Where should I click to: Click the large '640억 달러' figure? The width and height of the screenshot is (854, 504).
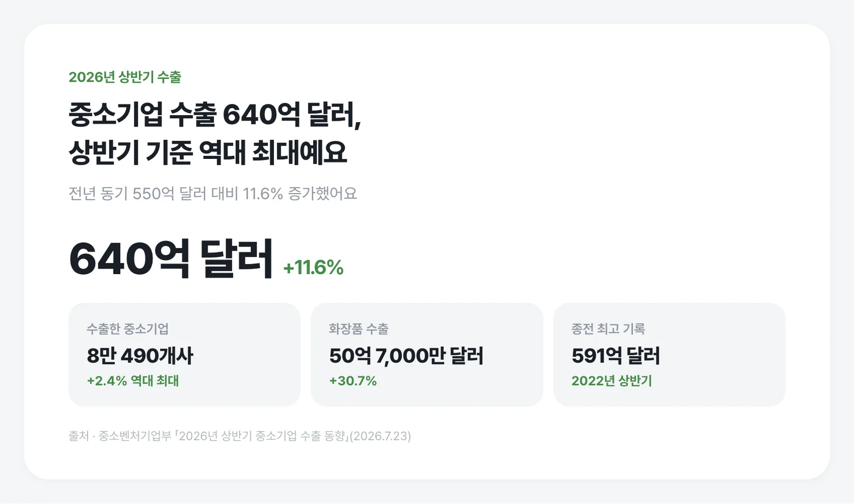tap(171, 259)
